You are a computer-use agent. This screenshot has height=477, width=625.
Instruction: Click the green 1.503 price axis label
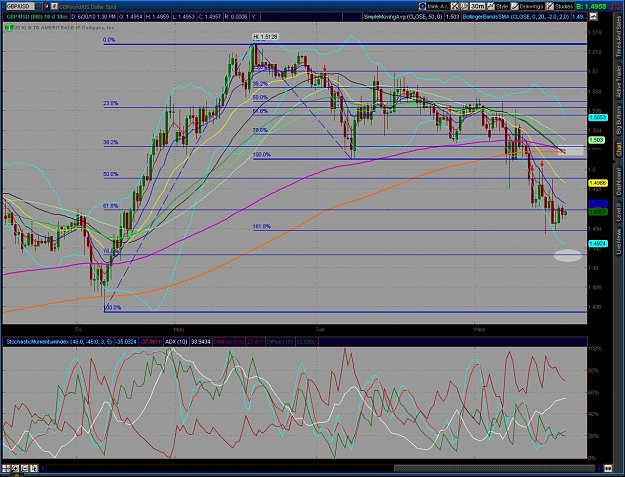click(597, 140)
